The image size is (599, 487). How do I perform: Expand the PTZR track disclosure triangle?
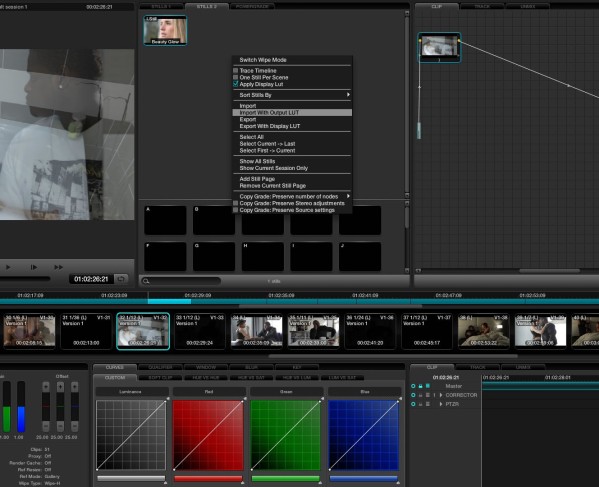[x=441, y=404]
